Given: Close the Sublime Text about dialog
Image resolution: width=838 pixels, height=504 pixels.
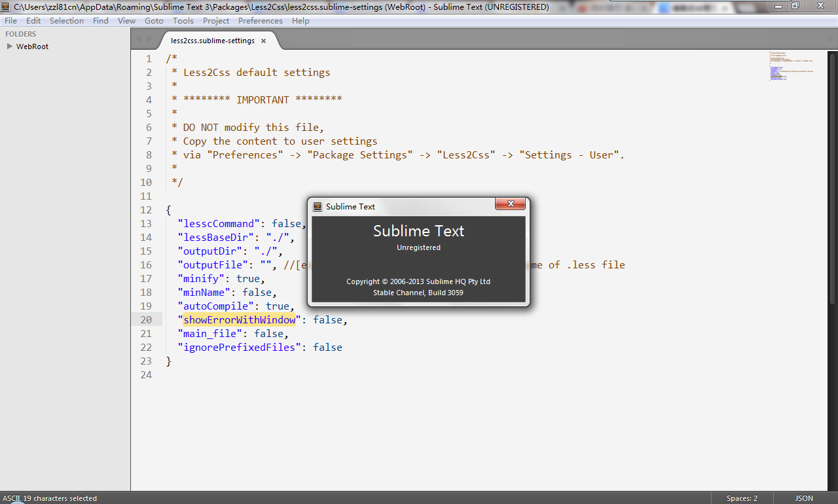Looking at the screenshot, I should 510,204.
